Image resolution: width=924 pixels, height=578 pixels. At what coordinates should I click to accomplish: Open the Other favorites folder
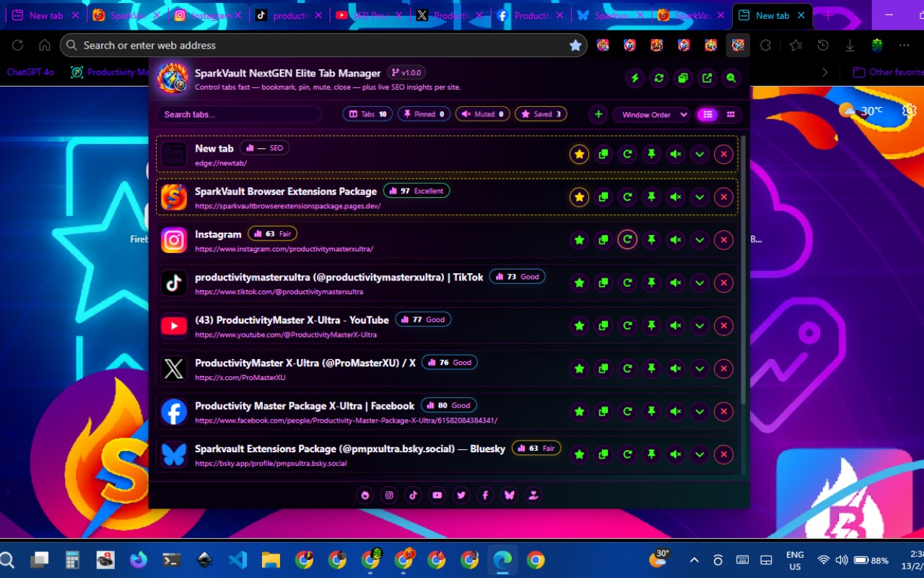(888, 72)
